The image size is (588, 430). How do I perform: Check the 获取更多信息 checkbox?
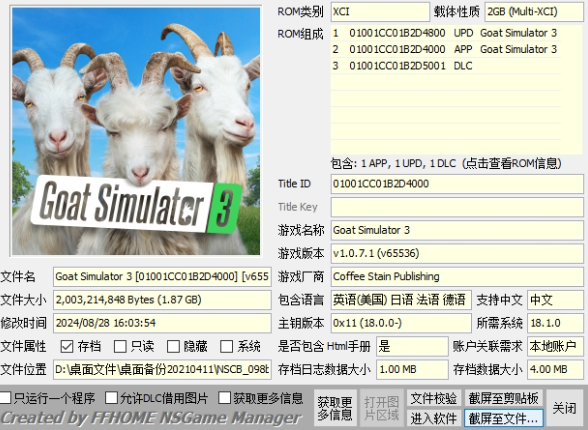224,398
